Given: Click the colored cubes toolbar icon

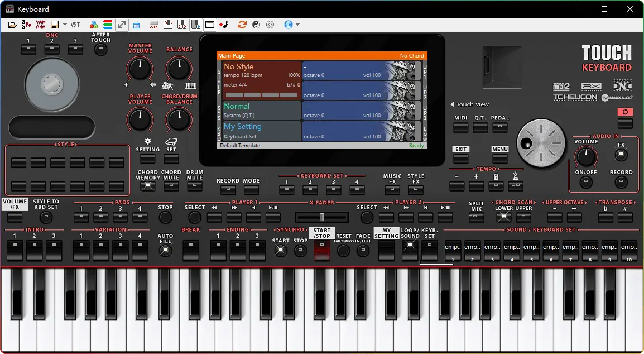Looking at the screenshot, I should (x=94, y=25).
